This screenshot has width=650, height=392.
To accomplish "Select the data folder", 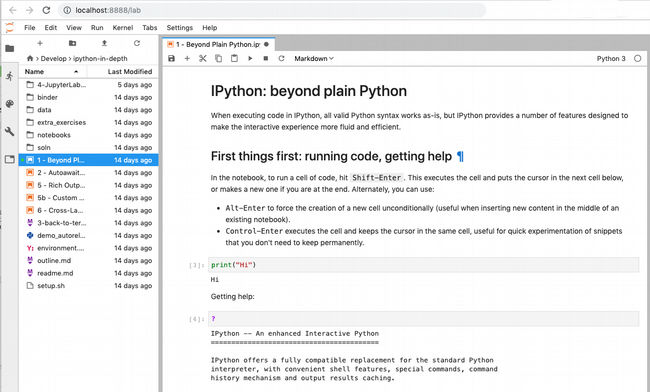I will [x=89, y=110].
